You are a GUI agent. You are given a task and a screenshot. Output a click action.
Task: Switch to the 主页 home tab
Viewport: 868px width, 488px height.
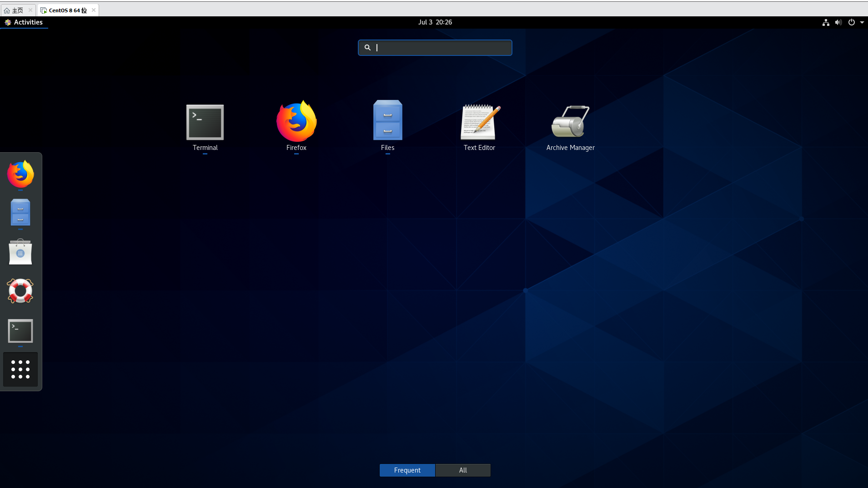pos(18,10)
